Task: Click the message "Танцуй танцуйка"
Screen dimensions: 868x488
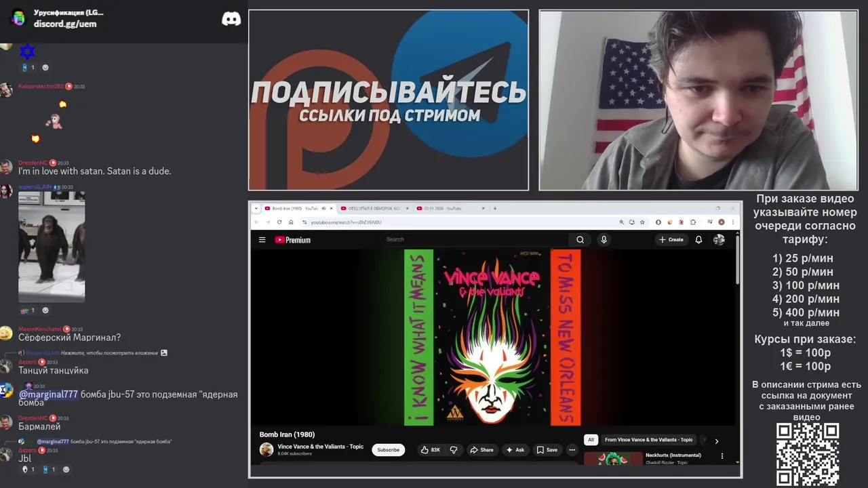Action: (54, 370)
